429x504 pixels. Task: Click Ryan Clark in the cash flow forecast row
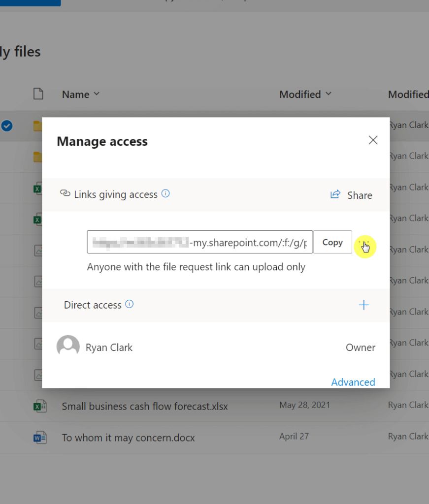[408, 405]
